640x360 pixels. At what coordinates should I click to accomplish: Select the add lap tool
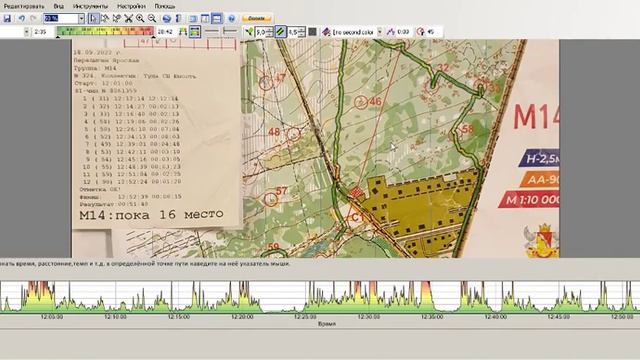click(x=117, y=18)
